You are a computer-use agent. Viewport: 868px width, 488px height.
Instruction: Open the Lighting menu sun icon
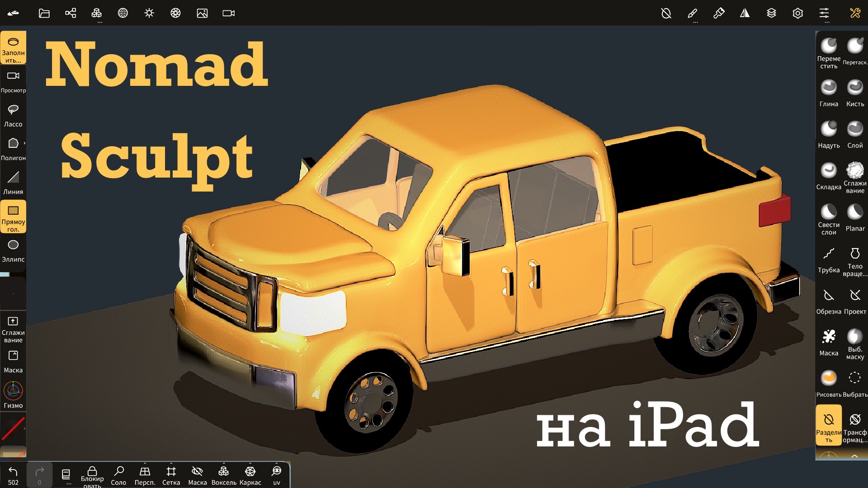pyautogui.click(x=149, y=13)
